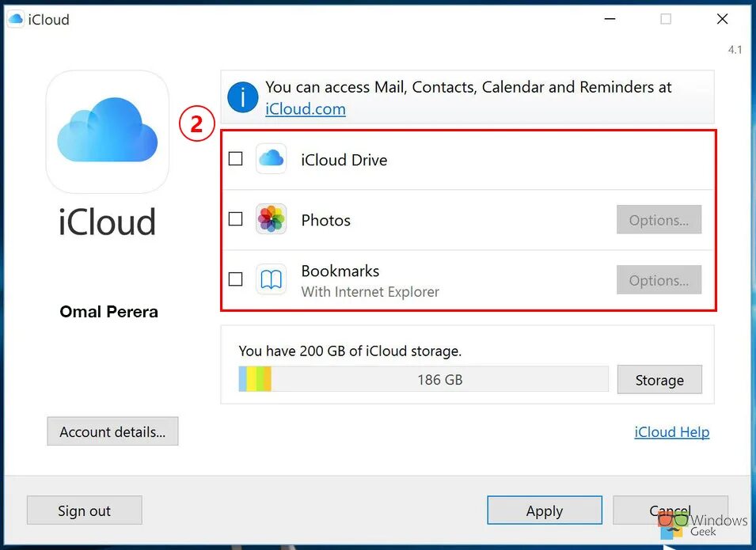Click the iCloud Drive cloud icon

click(x=271, y=158)
